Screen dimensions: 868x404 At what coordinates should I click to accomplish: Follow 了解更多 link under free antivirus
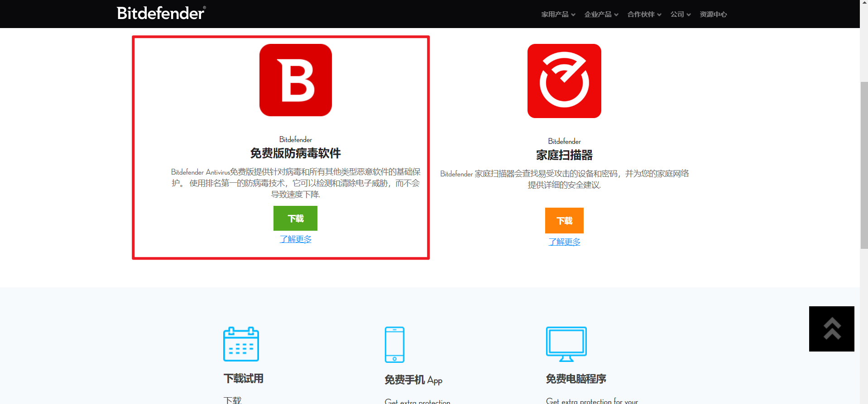point(296,239)
